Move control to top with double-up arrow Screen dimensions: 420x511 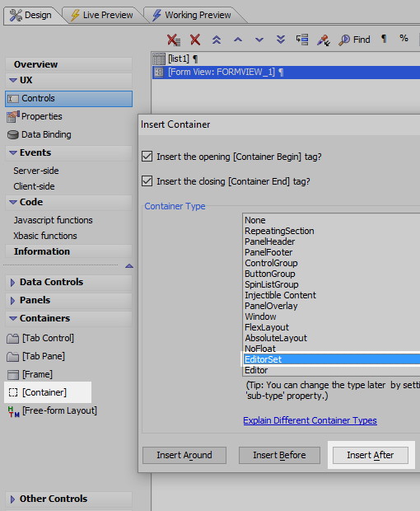pos(217,40)
